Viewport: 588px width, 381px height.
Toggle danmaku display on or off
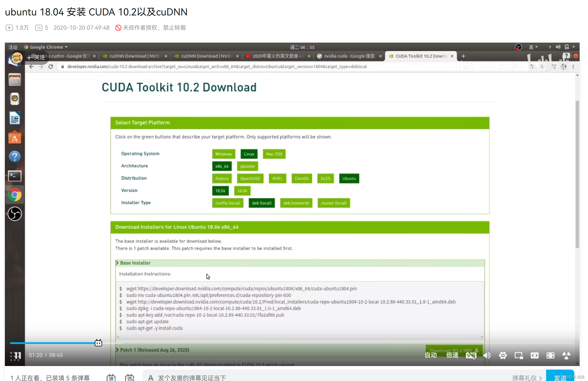(111, 377)
